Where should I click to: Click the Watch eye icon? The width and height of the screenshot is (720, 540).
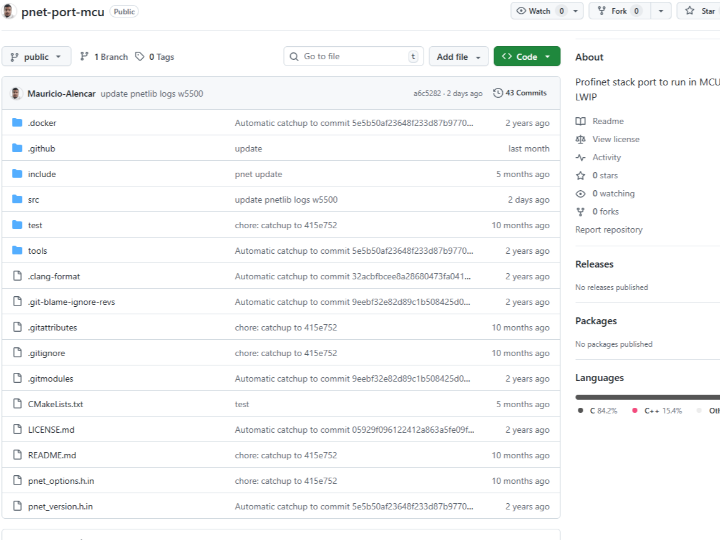(521, 11)
